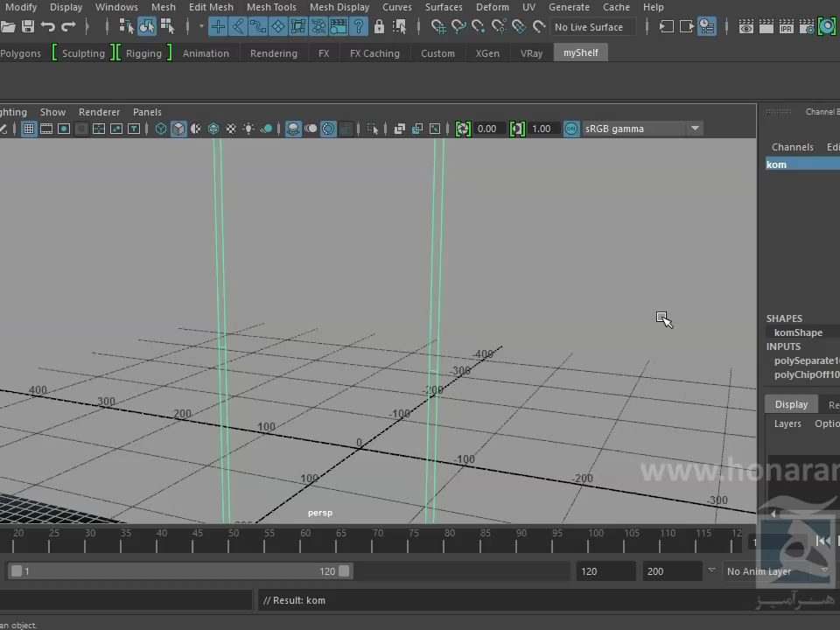Click the gamma value field showing 1.00
The width and height of the screenshot is (840, 630).
542,129
